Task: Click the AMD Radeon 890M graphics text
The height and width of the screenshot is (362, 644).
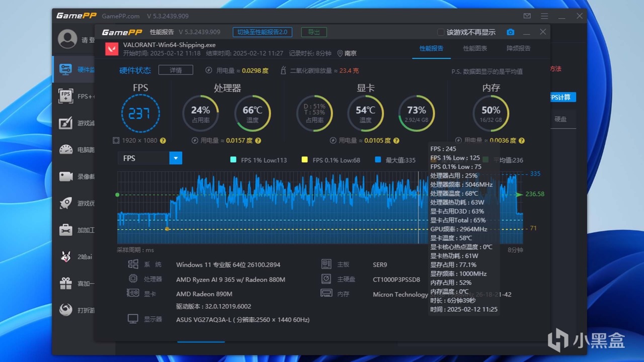Action: click(x=204, y=294)
